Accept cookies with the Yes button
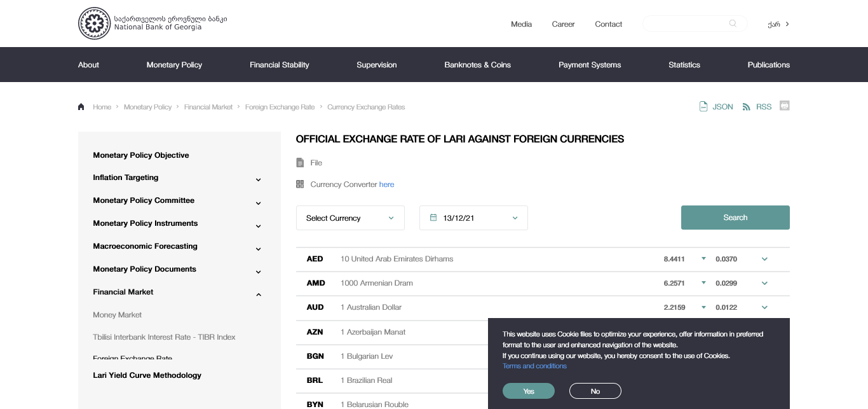 pyautogui.click(x=529, y=391)
